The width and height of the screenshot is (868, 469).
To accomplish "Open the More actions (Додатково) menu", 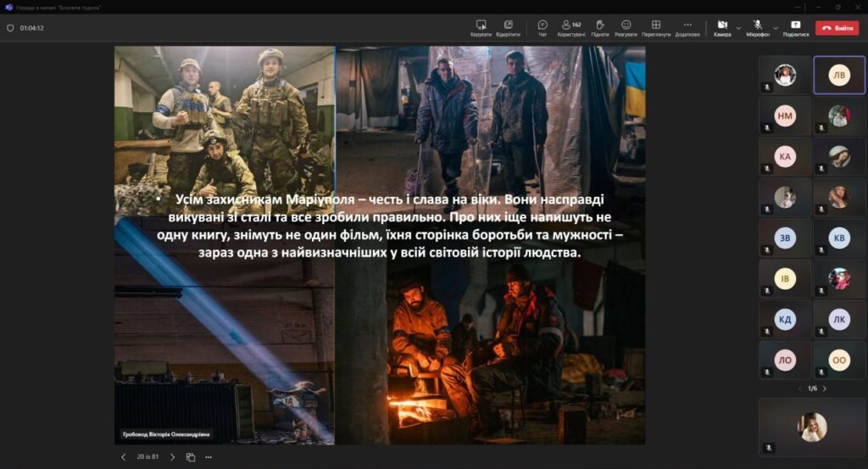I will 687,27.
